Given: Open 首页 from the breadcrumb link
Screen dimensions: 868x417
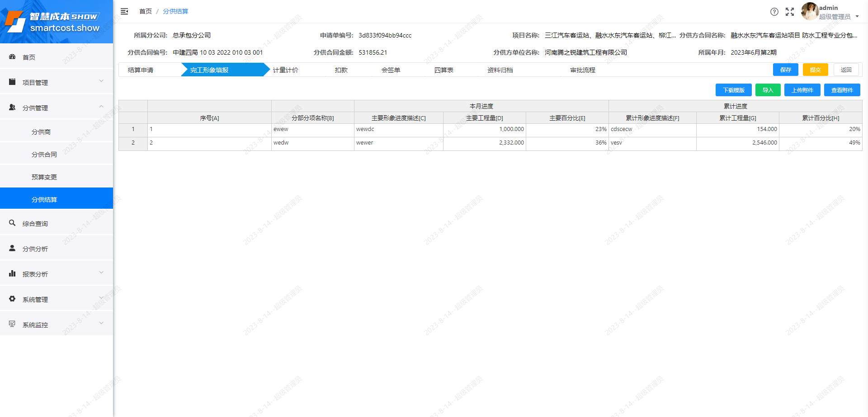Looking at the screenshot, I should pyautogui.click(x=146, y=11).
